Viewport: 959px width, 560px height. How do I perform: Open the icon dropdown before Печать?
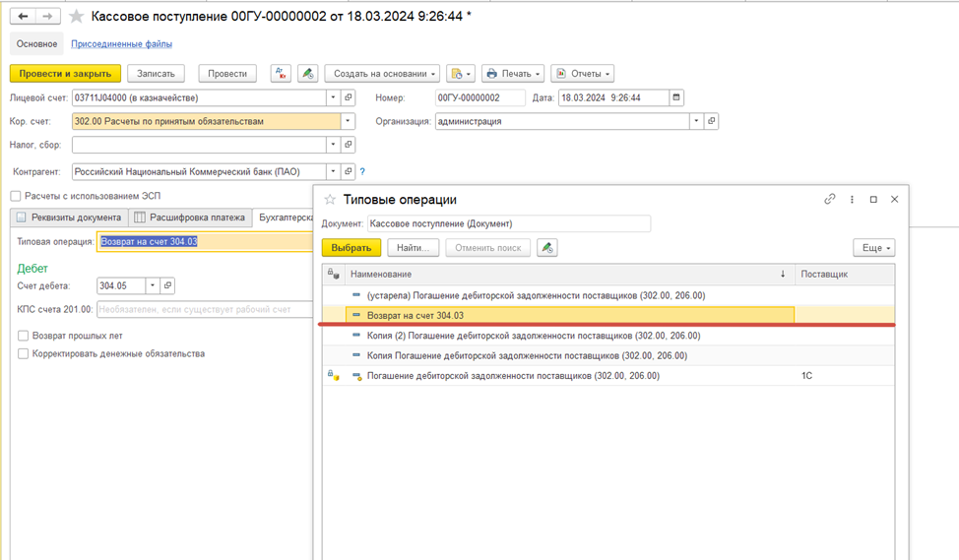[461, 74]
